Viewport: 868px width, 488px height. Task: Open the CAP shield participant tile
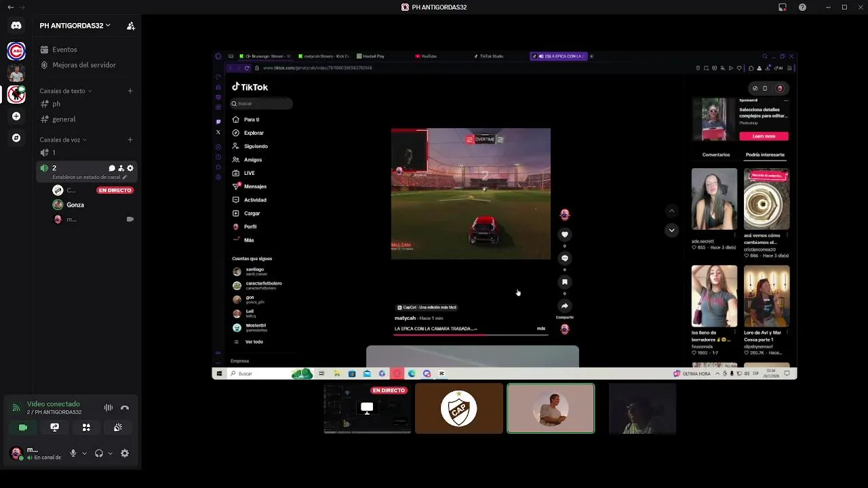pos(459,409)
